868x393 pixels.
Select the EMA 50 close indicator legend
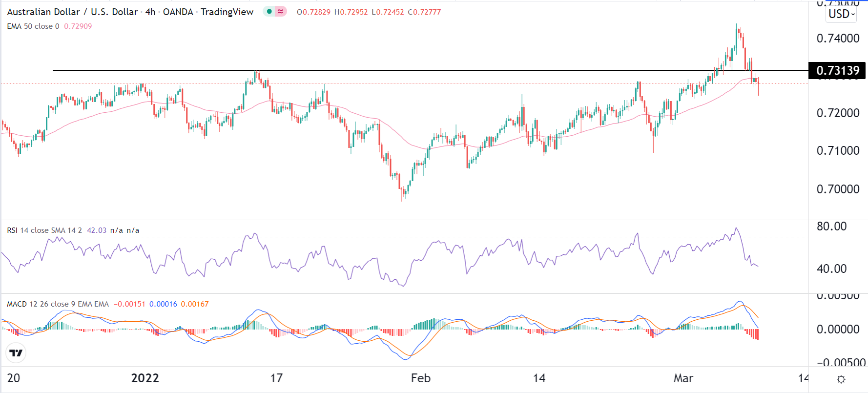[33, 26]
